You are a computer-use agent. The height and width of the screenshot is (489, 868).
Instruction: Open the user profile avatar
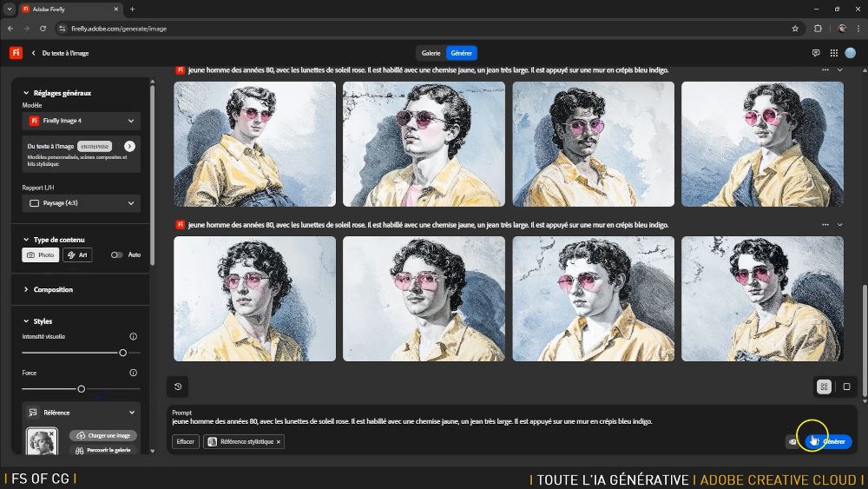[x=851, y=53]
